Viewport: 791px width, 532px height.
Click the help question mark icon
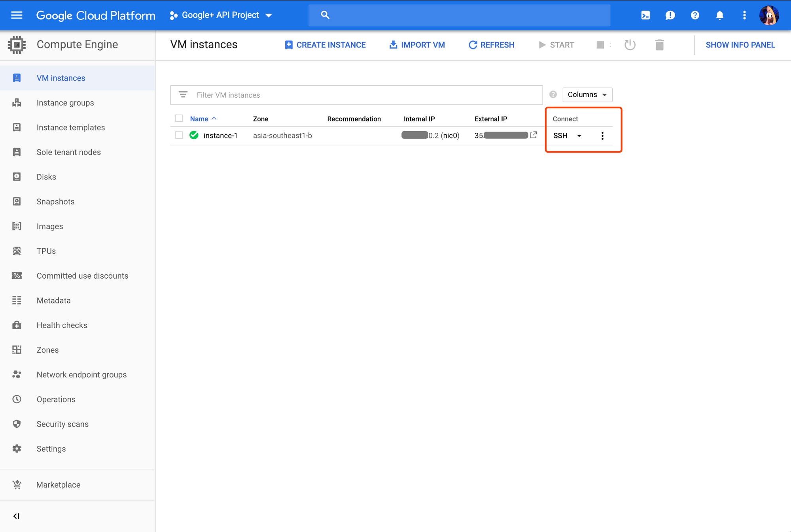tap(695, 15)
